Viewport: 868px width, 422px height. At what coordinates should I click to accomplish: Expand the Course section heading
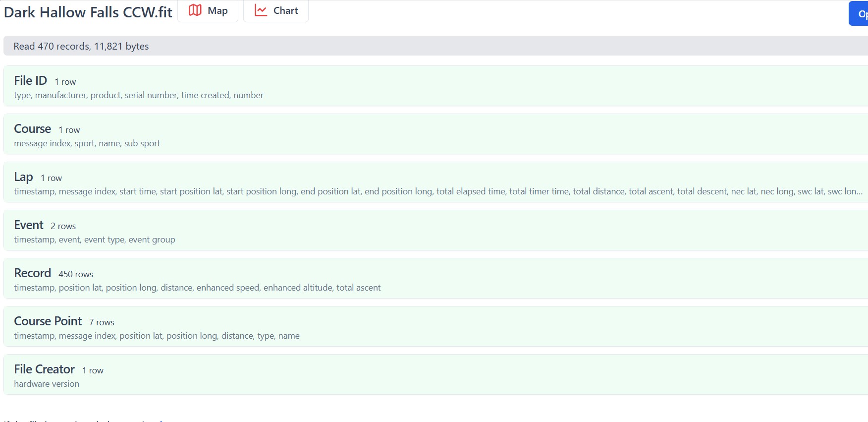pyautogui.click(x=33, y=129)
